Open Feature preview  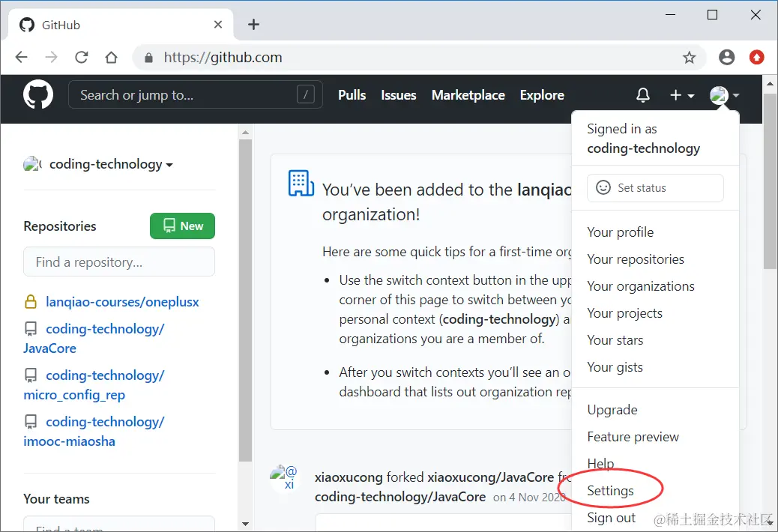click(633, 437)
